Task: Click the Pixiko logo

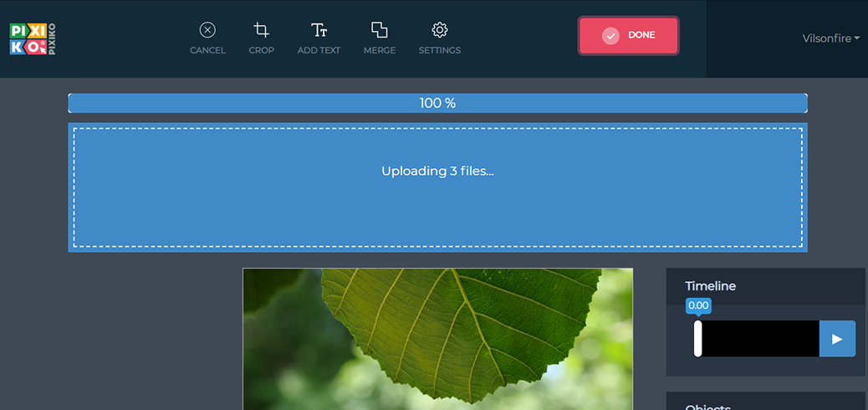Action: (x=33, y=38)
